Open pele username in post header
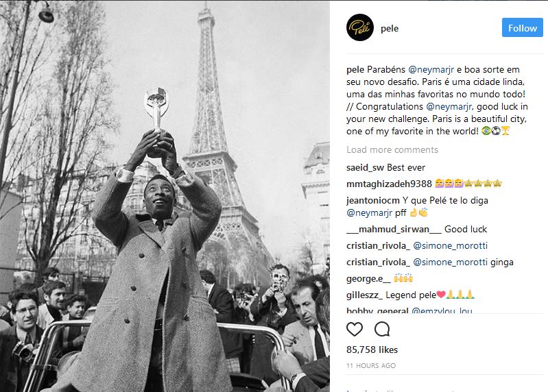548x392 pixels. point(390,28)
